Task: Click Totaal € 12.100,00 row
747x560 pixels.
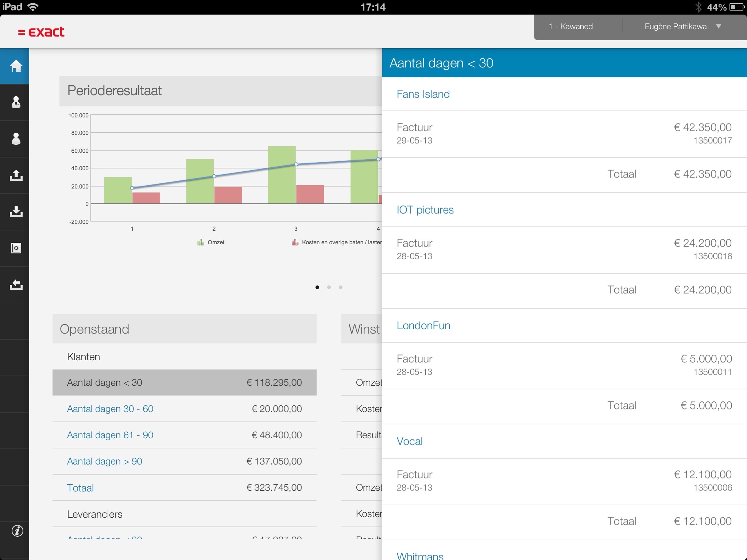Action: point(565,522)
